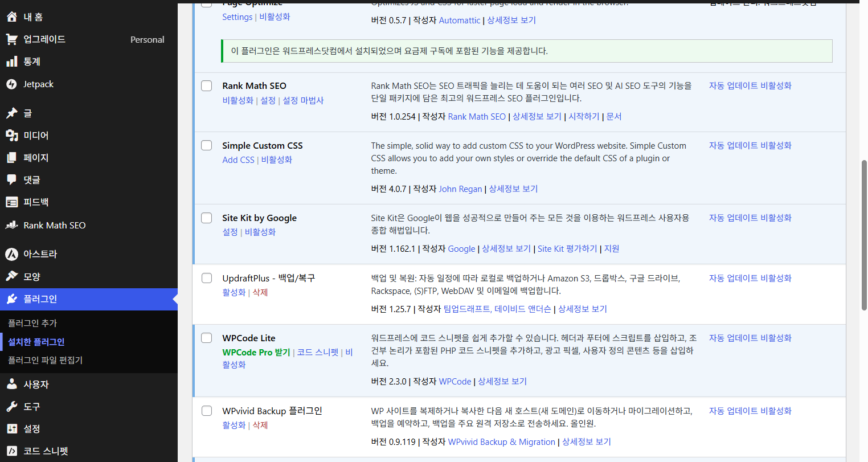Click the feedback form icon beside 피드백
The height and width of the screenshot is (462, 868).
[x=11, y=202]
